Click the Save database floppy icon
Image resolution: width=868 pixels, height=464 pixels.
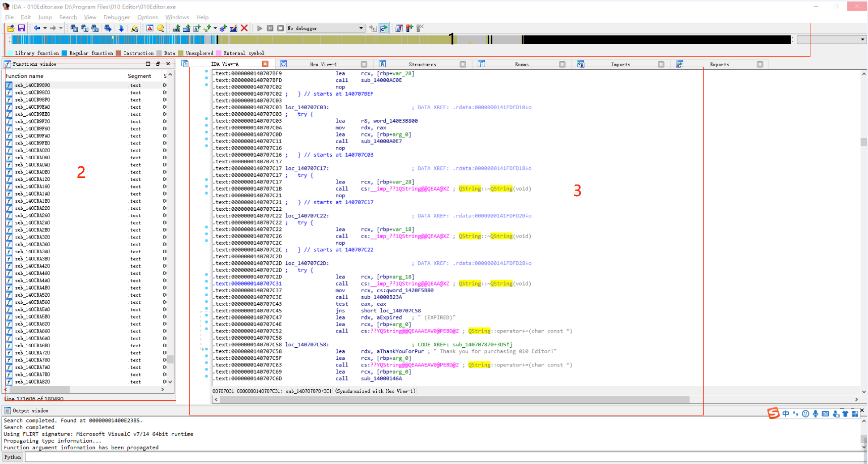(x=21, y=28)
